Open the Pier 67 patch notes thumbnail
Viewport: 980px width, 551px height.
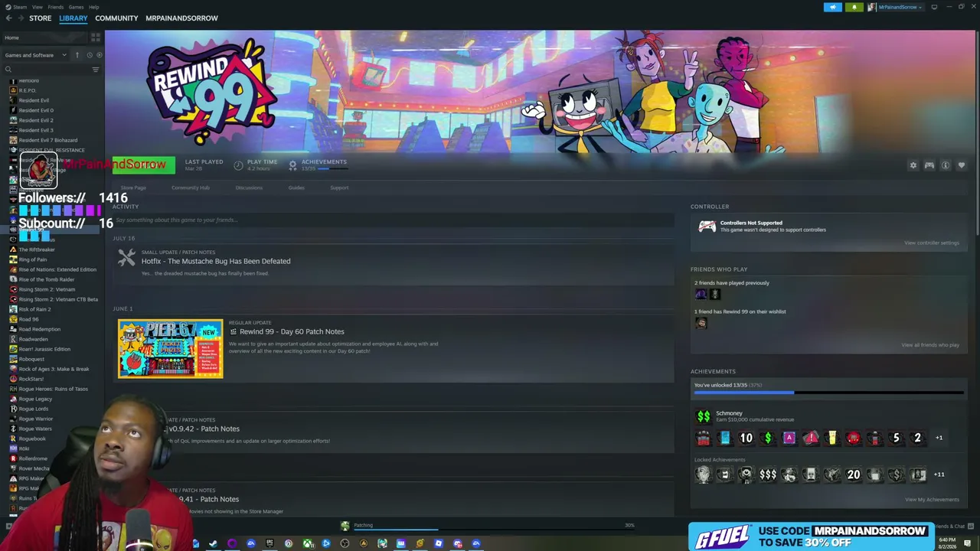point(171,349)
